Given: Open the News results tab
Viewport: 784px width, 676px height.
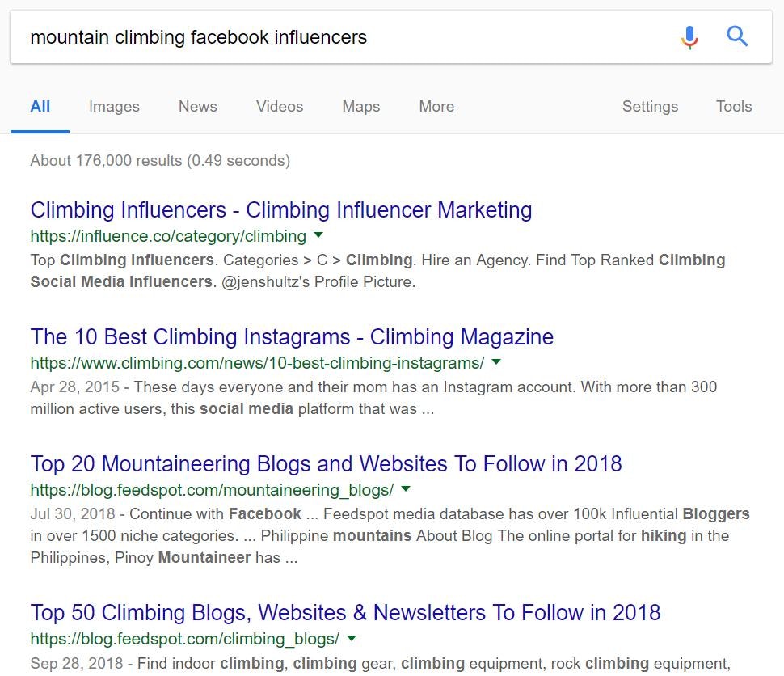Looking at the screenshot, I should (198, 107).
